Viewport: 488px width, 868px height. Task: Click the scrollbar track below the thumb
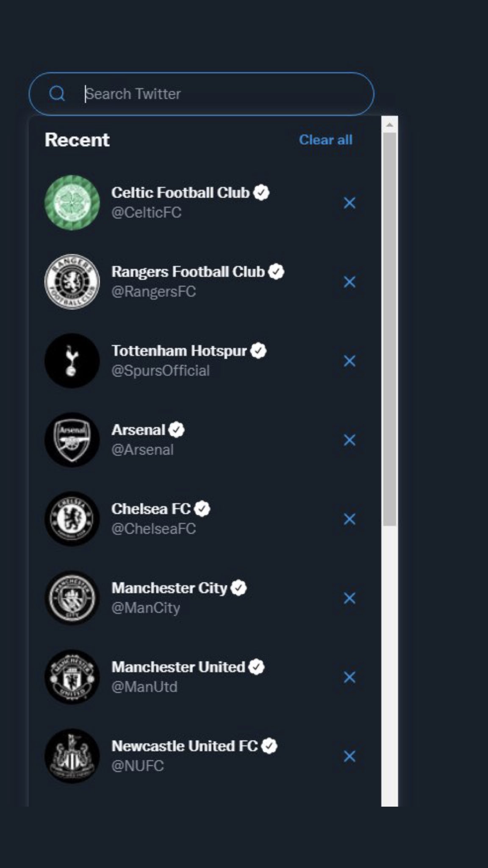coord(389,665)
